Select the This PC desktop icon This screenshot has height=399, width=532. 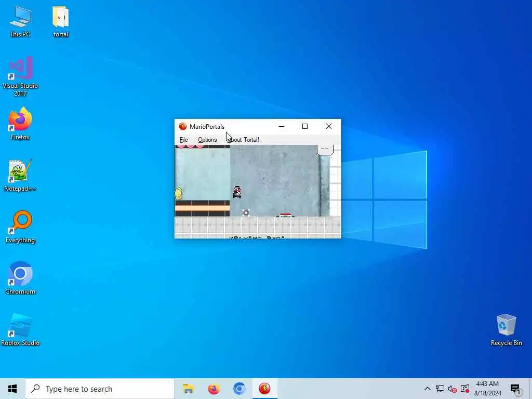click(20, 21)
